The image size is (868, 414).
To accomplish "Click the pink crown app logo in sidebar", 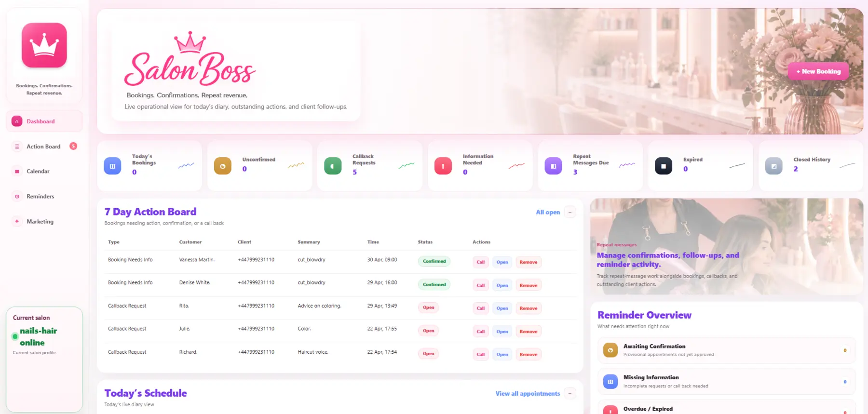I will coord(44,45).
